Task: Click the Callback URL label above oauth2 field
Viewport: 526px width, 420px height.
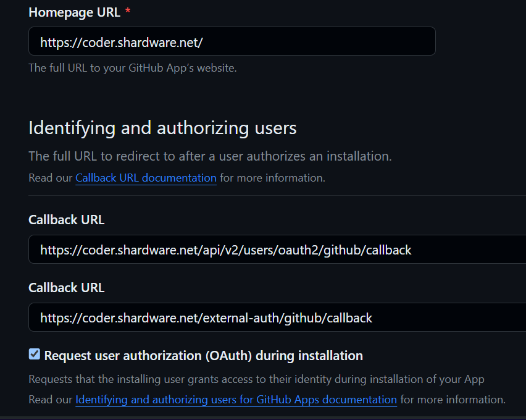Action: tap(67, 220)
